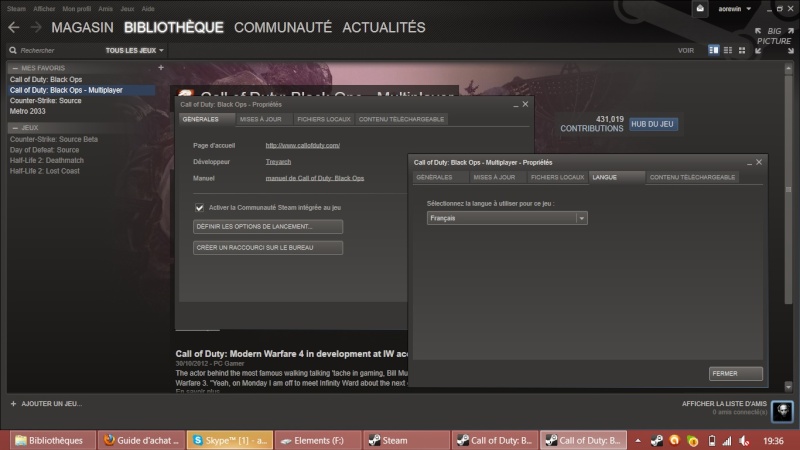Select Metro 2033 in the library

[28, 111]
